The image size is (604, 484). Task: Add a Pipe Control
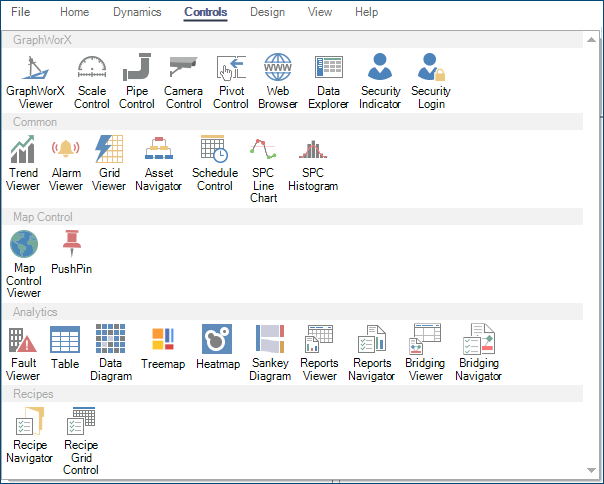(x=137, y=80)
